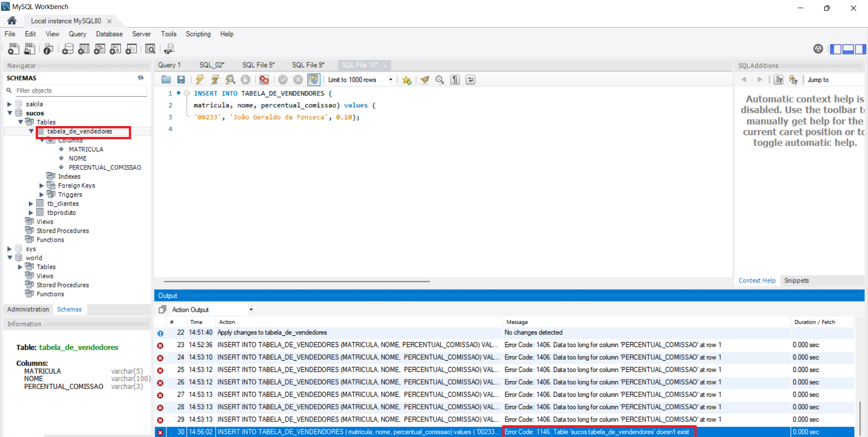The width and height of the screenshot is (868, 437).
Task: Commit the current transaction
Action: [283, 80]
